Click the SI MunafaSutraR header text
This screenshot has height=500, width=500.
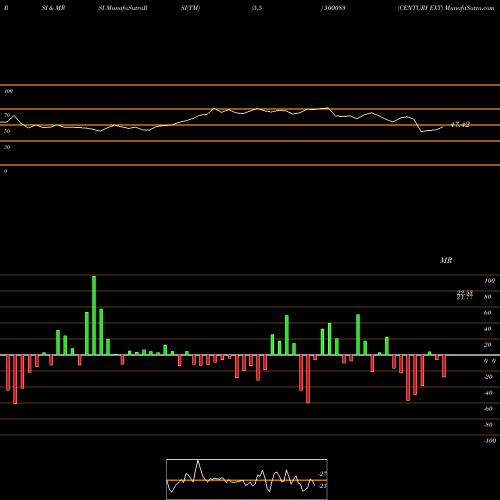click(x=123, y=8)
